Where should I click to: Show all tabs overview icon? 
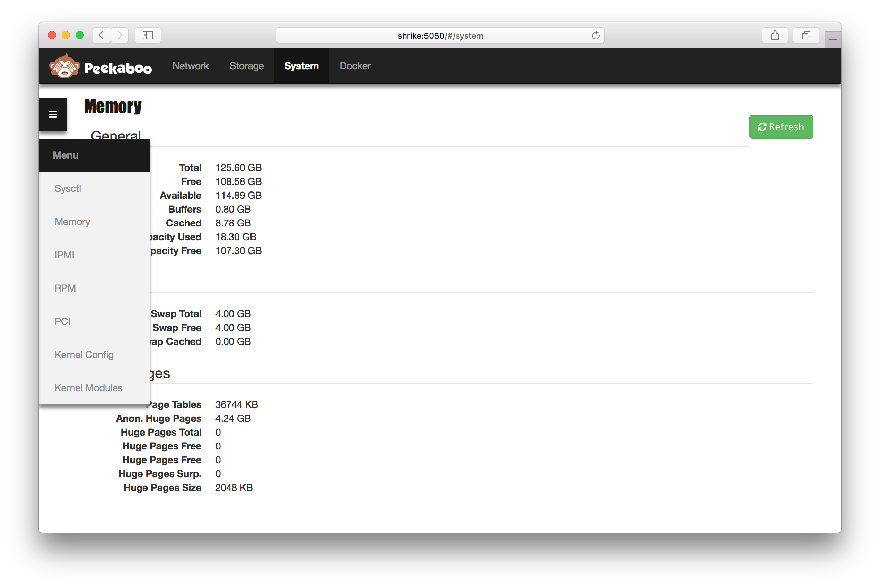pos(806,36)
